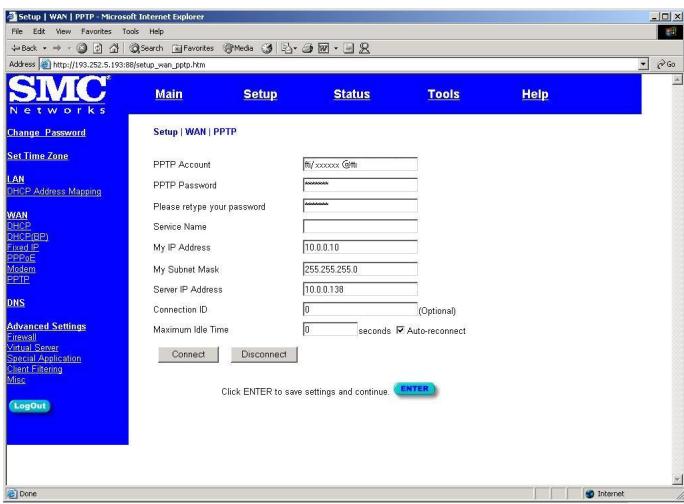The image size is (684, 504).
Task: Open the Search toolbar button
Action: click(x=146, y=48)
